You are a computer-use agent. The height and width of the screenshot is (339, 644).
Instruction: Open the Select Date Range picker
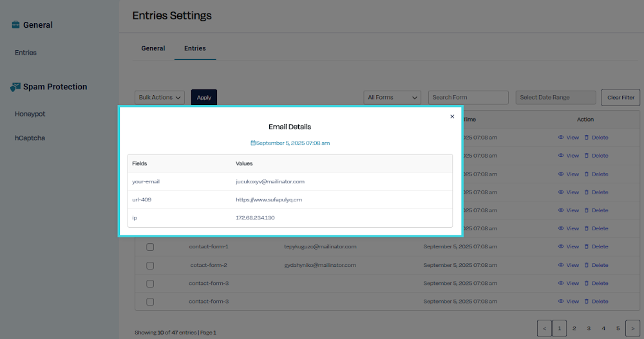[555, 97]
